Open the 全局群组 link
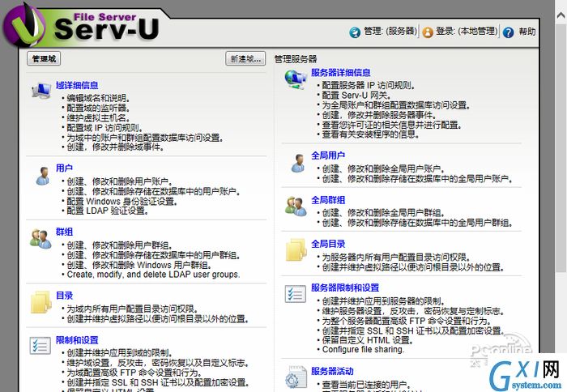 coord(328,200)
